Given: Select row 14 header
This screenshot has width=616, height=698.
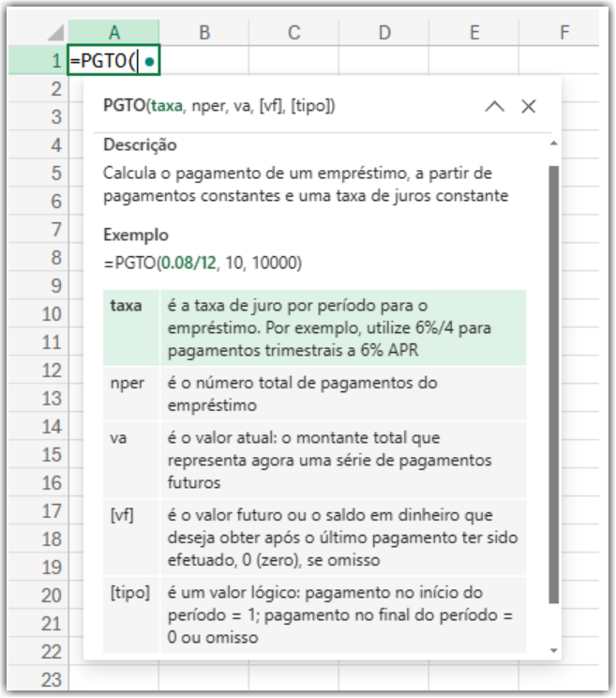Looking at the screenshot, I should coord(38,427).
